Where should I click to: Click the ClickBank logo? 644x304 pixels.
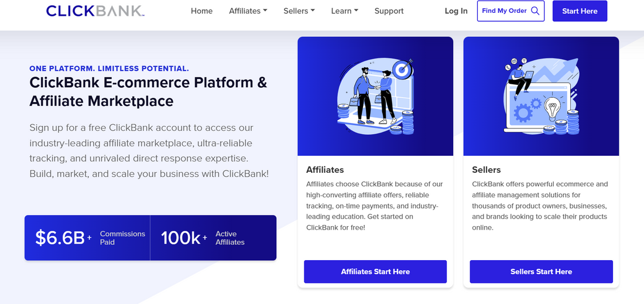coord(95,11)
